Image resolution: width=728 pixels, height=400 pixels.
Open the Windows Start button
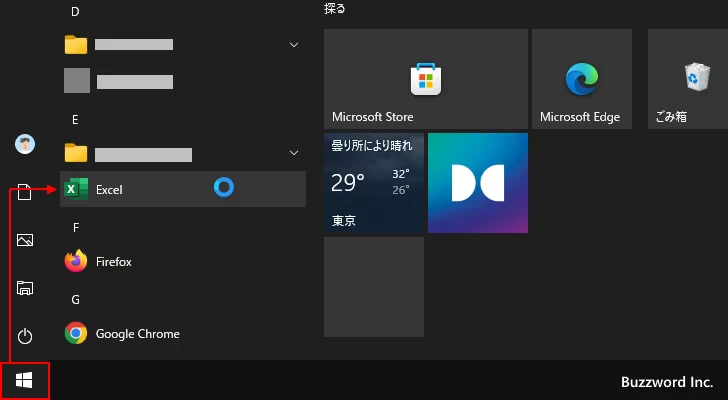pos(24,381)
